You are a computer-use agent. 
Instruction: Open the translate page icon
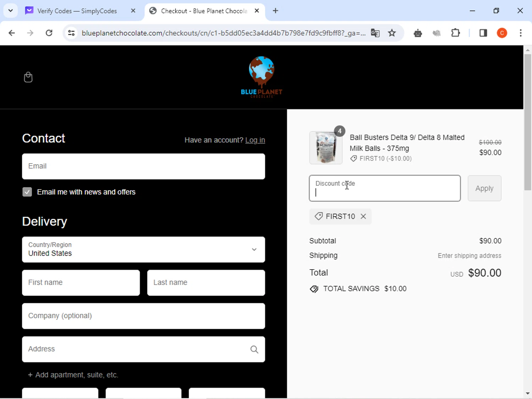[375, 33]
